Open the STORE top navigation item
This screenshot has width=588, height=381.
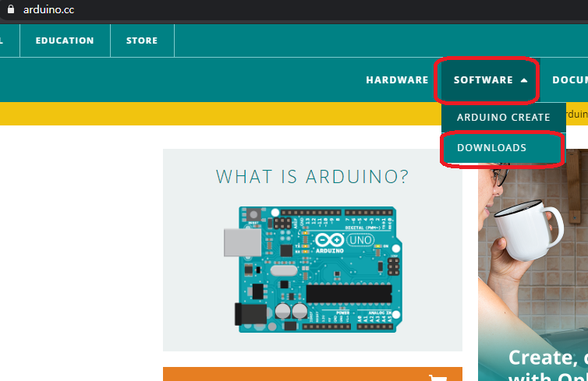point(142,41)
